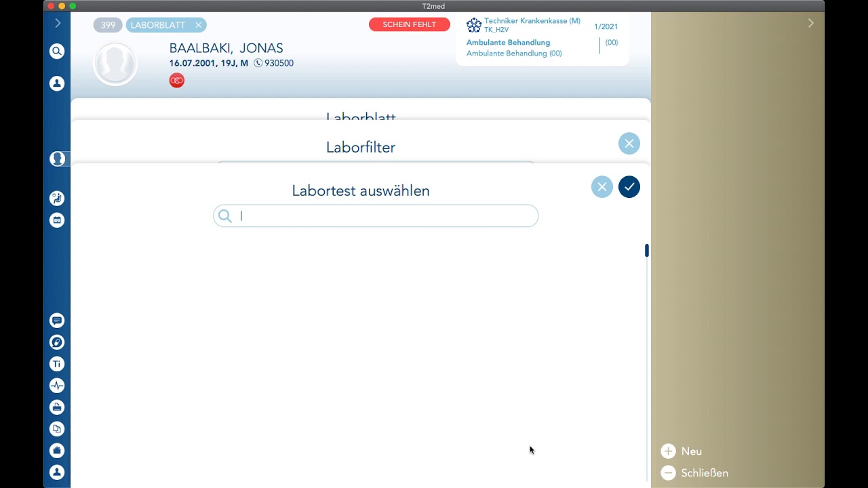Viewport: 868px width, 488px height.
Task: Open the pulse activity icon in sidebar
Action: pyautogui.click(x=57, y=386)
